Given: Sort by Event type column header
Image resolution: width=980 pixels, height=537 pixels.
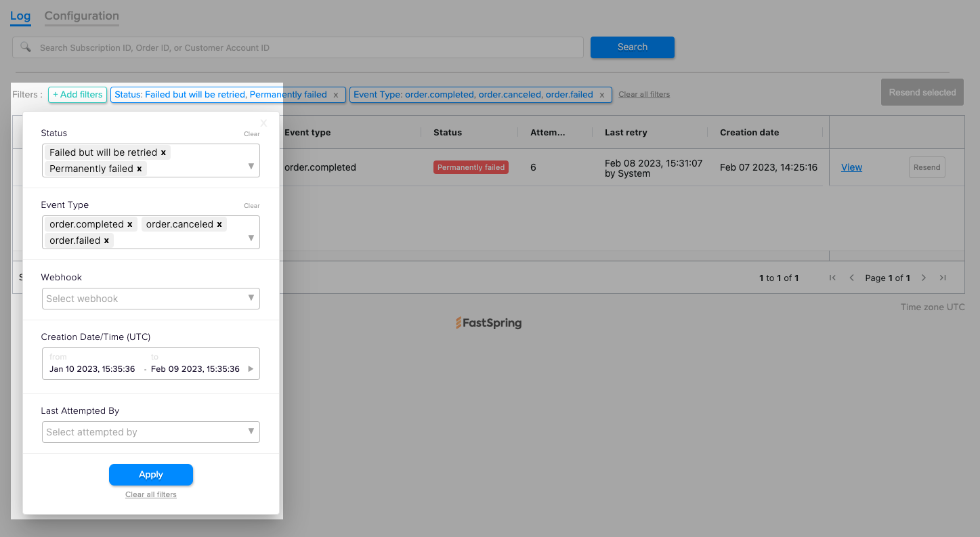Looking at the screenshot, I should (307, 133).
